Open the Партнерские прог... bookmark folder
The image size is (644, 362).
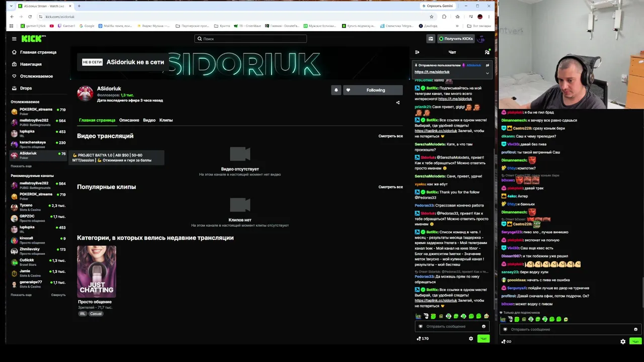[192, 26]
